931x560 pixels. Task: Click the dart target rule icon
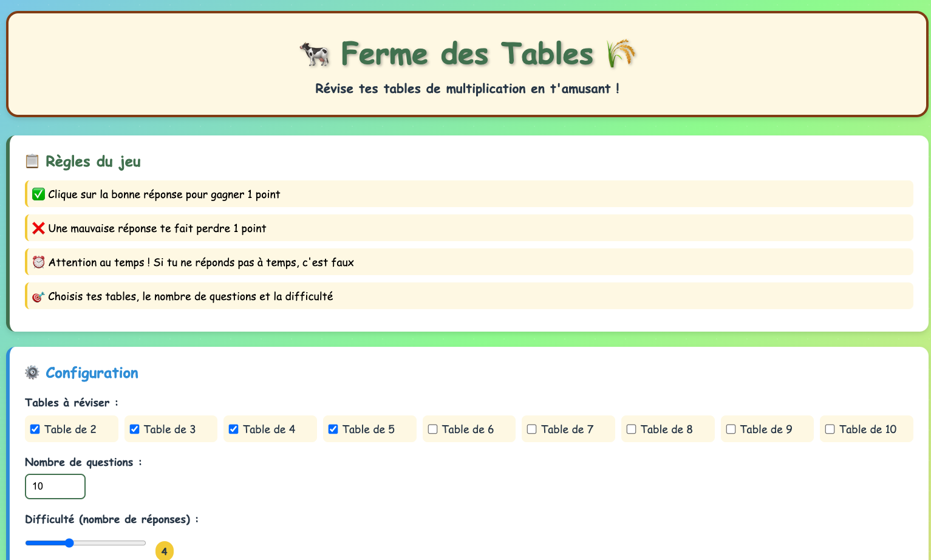(38, 296)
